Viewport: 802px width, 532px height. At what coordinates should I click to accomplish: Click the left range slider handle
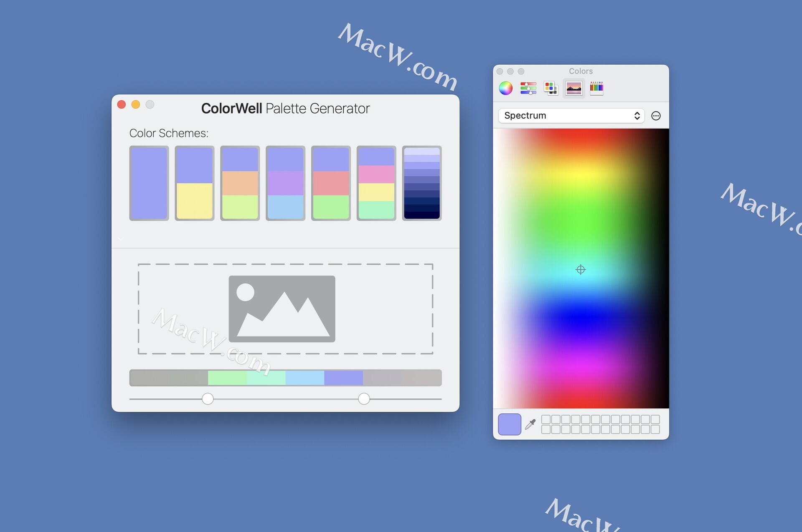coord(208,399)
